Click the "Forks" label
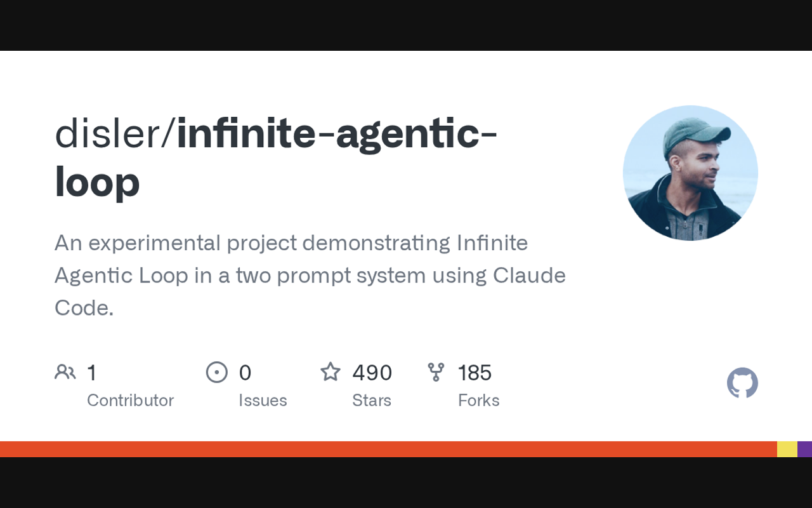This screenshot has width=812, height=508. 479,401
